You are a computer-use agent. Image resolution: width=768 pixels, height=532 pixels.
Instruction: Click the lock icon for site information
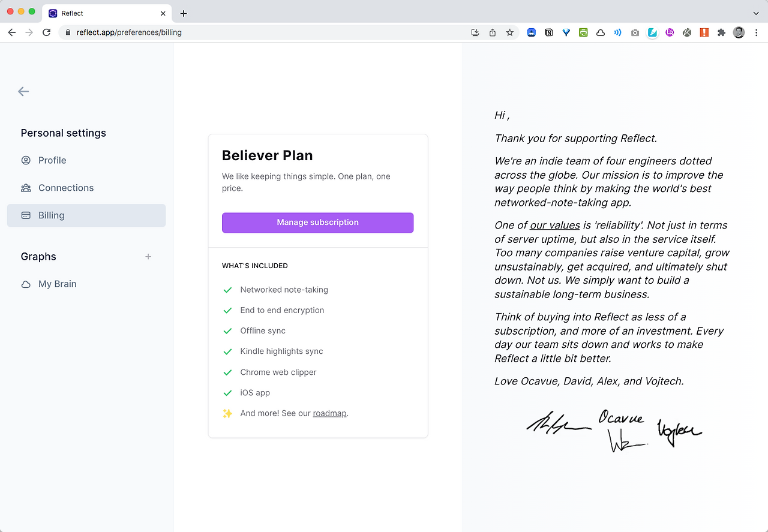click(x=68, y=32)
